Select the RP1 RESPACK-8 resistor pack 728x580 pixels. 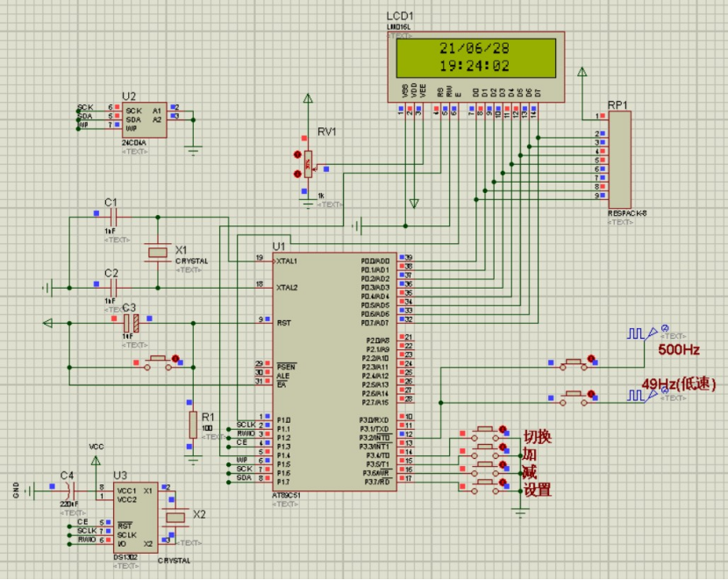[x=619, y=160]
